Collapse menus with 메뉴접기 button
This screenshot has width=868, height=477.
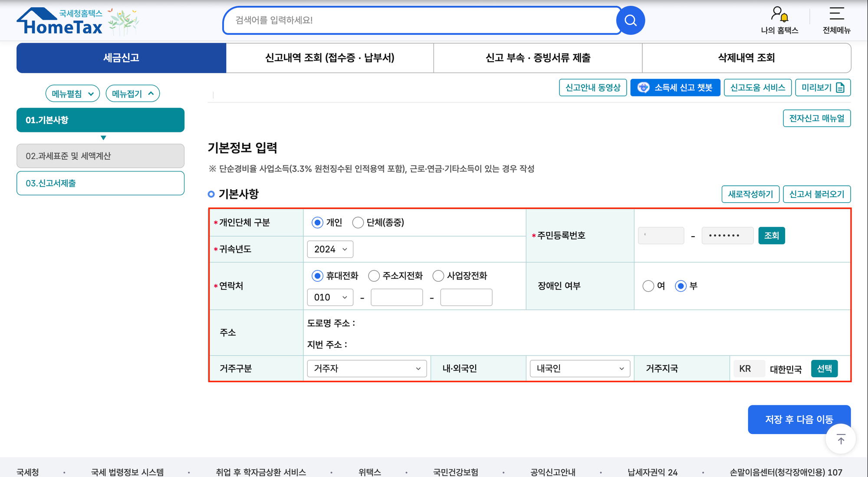133,94
